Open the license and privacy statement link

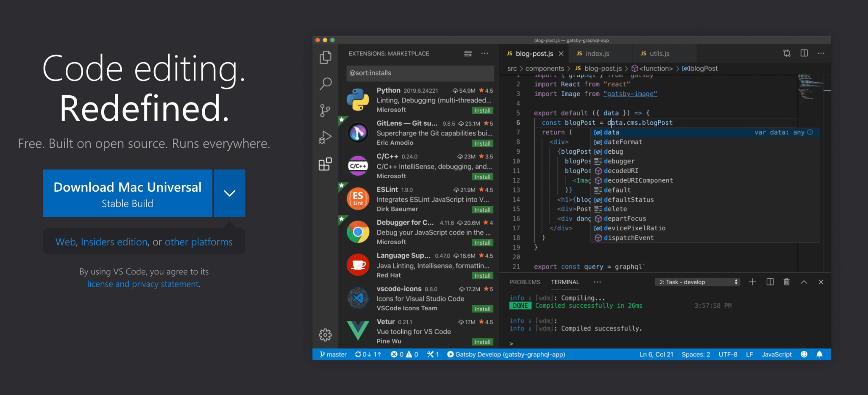pos(143,284)
